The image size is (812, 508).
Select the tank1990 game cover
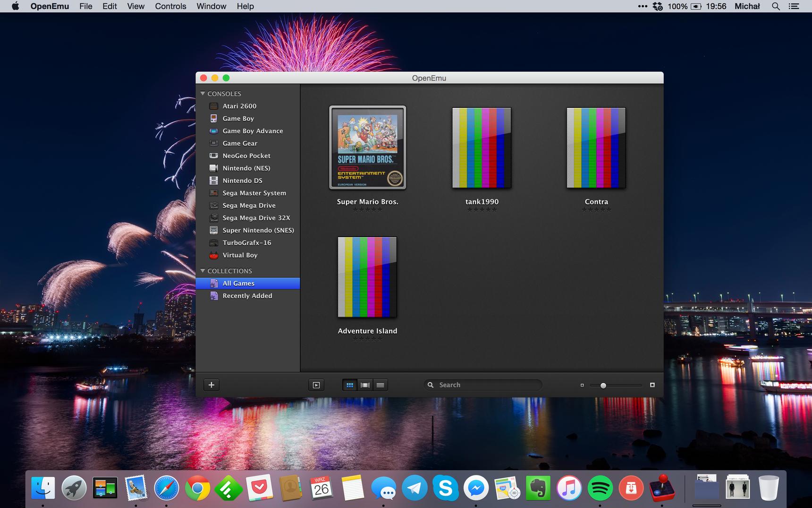point(482,148)
